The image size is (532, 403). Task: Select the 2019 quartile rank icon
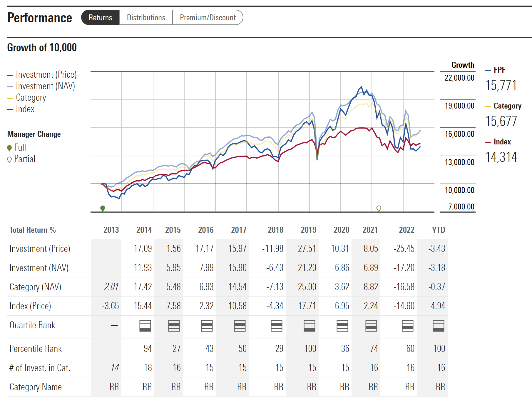(309, 326)
